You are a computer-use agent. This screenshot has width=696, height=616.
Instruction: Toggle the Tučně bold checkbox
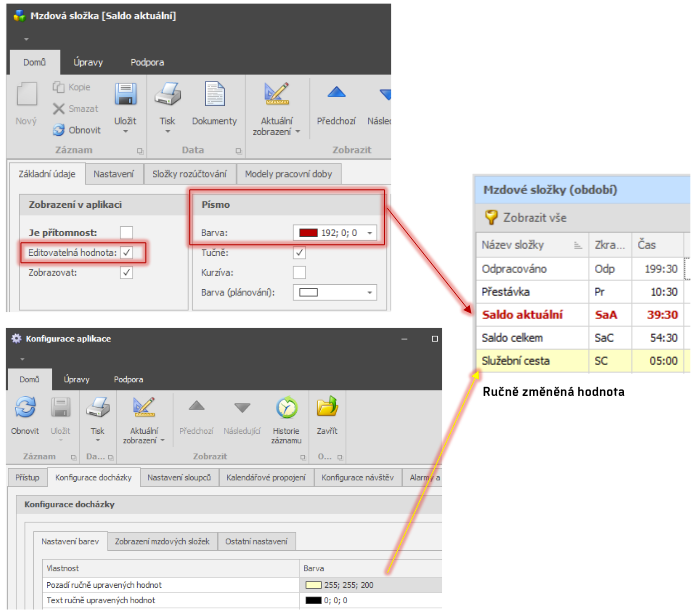(x=300, y=253)
